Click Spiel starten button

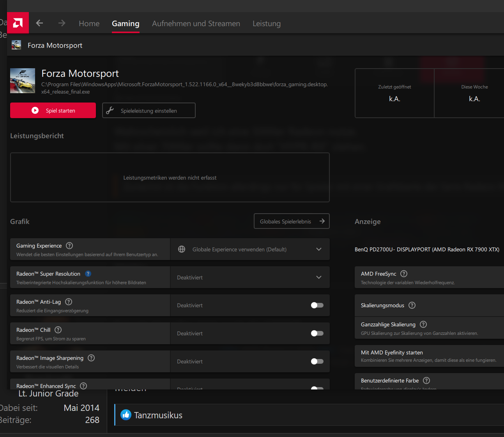53,110
